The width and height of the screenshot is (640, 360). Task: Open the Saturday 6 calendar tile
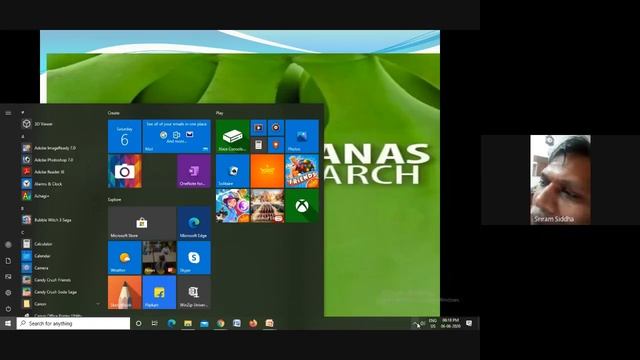click(x=124, y=136)
